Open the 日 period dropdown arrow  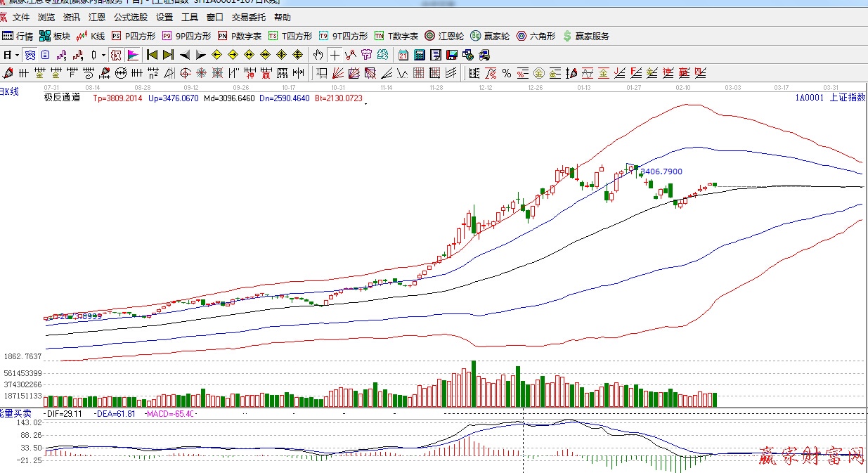pyautogui.click(x=17, y=55)
